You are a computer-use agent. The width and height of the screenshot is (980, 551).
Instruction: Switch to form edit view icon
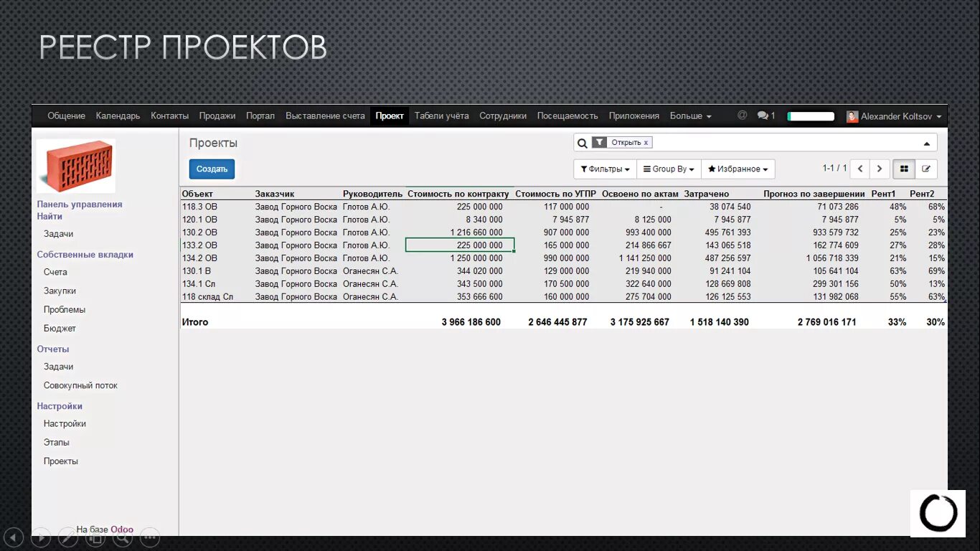coord(926,169)
